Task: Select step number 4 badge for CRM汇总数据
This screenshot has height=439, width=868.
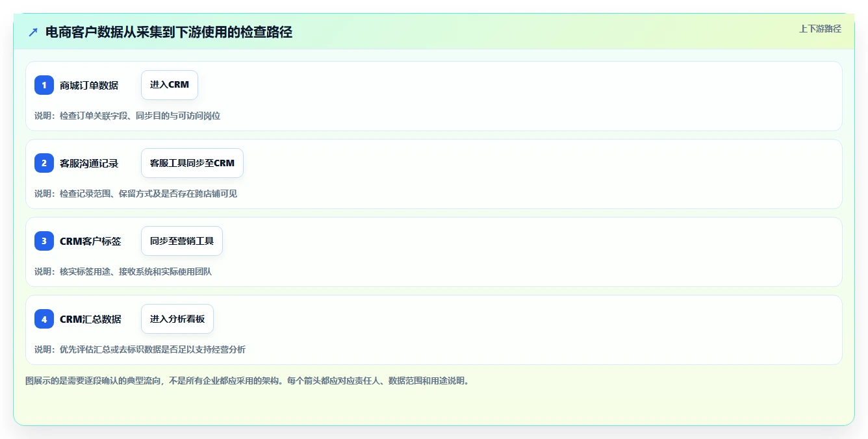Action: point(44,319)
